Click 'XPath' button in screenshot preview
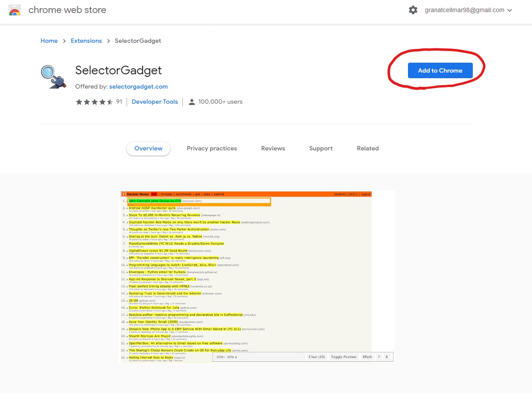 pyautogui.click(x=367, y=357)
